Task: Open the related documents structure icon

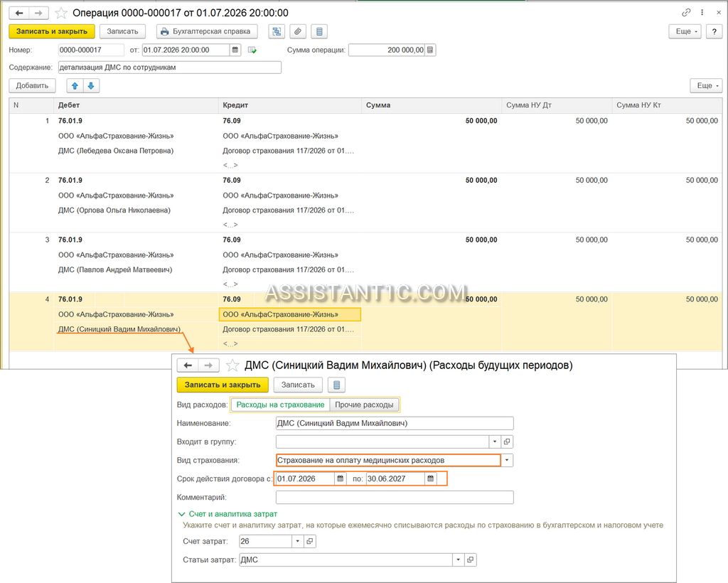Action: tap(277, 31)
